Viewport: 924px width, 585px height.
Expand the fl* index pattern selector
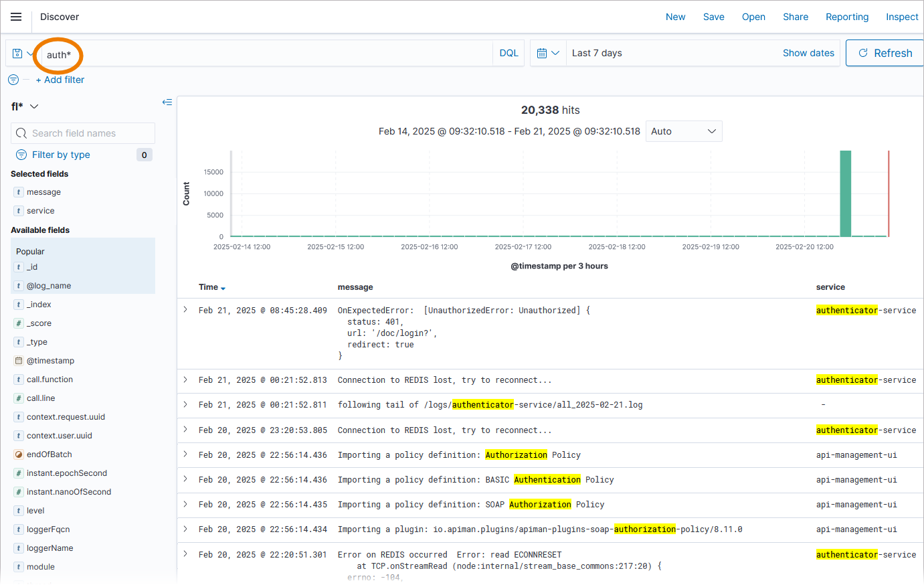point(25,106)
